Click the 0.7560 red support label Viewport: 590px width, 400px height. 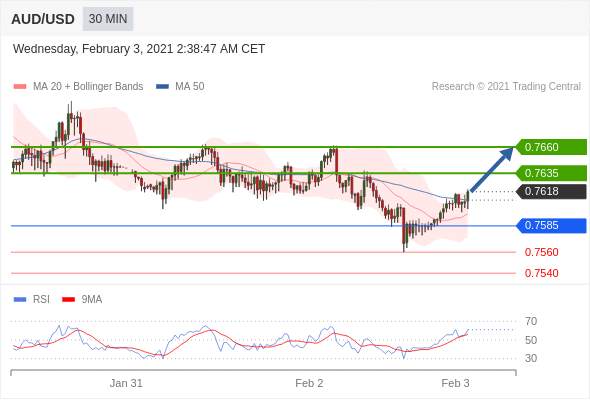point(541,252)
